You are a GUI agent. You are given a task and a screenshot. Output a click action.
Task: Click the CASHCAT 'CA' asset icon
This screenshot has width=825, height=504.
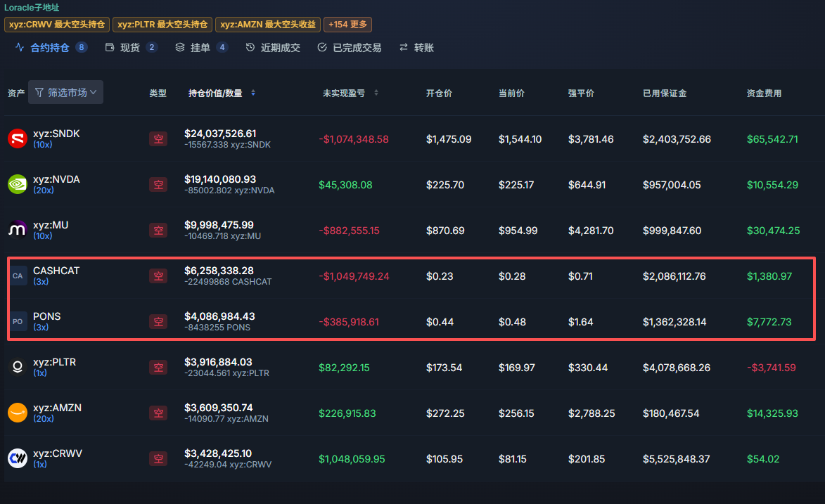pos(18,276)
